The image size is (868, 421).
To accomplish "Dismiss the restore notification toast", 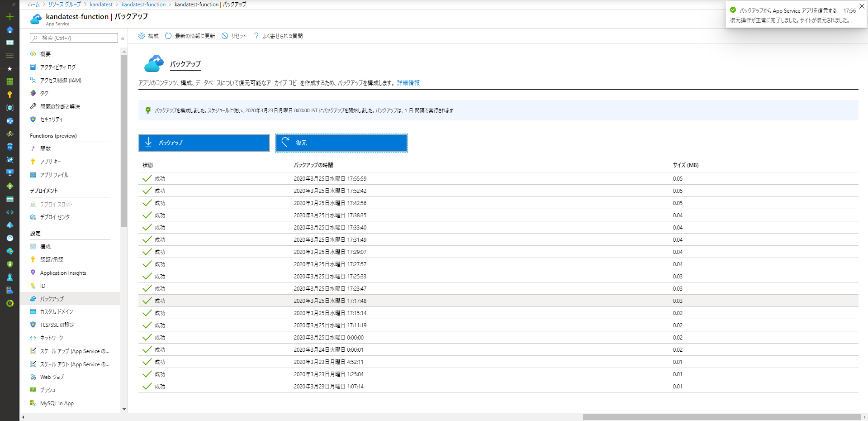I will pyautogui.click(x=862, y=6).
